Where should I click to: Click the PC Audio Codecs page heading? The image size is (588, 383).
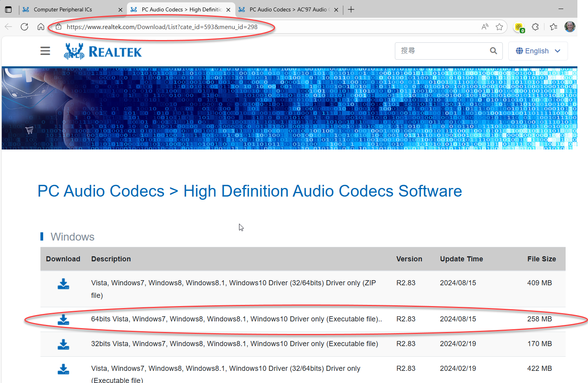click(250, 191)
